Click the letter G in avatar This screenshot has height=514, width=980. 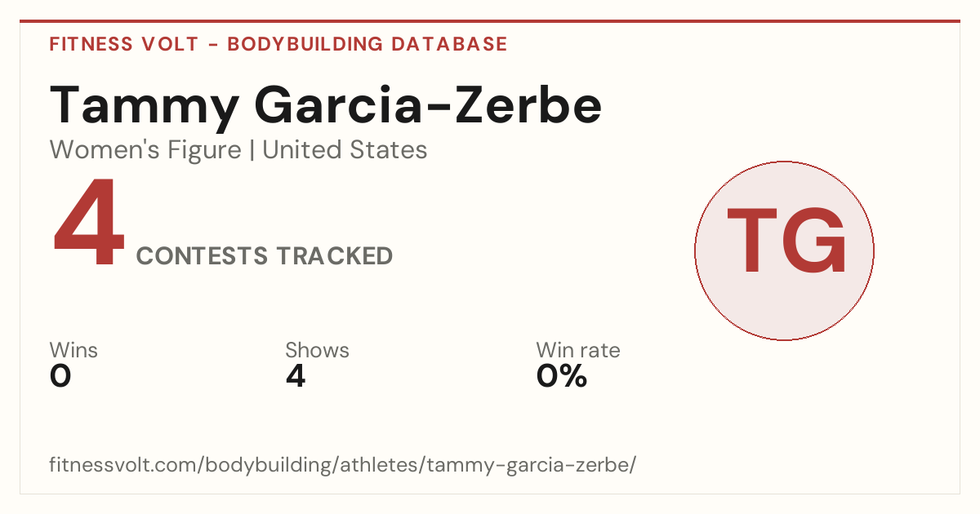click(814, 241)
